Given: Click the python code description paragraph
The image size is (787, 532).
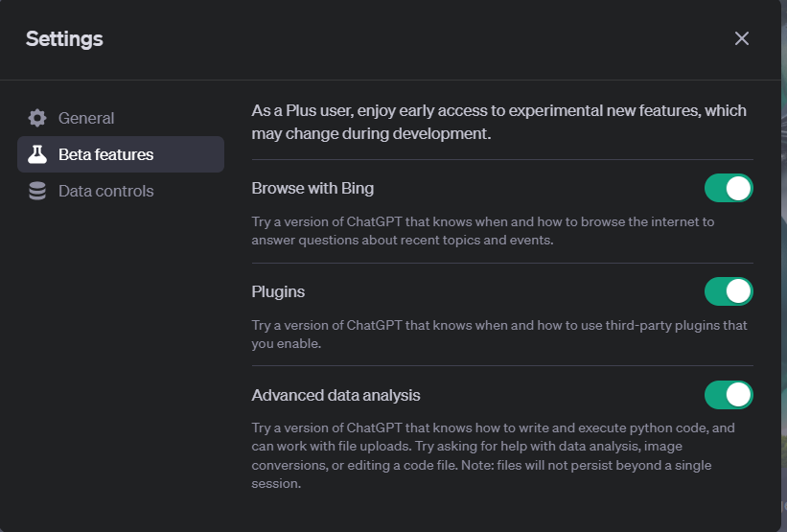Looking at the screenshot, I should pyautogui.click(x=493, y=455).
